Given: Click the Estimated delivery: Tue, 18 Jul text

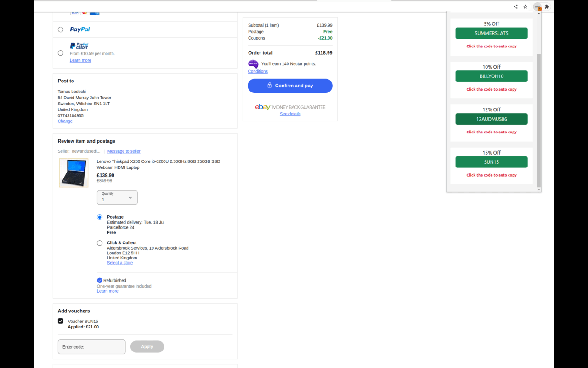Looking at the screenshot, I should pyautogui.click(x=136, y=222).
